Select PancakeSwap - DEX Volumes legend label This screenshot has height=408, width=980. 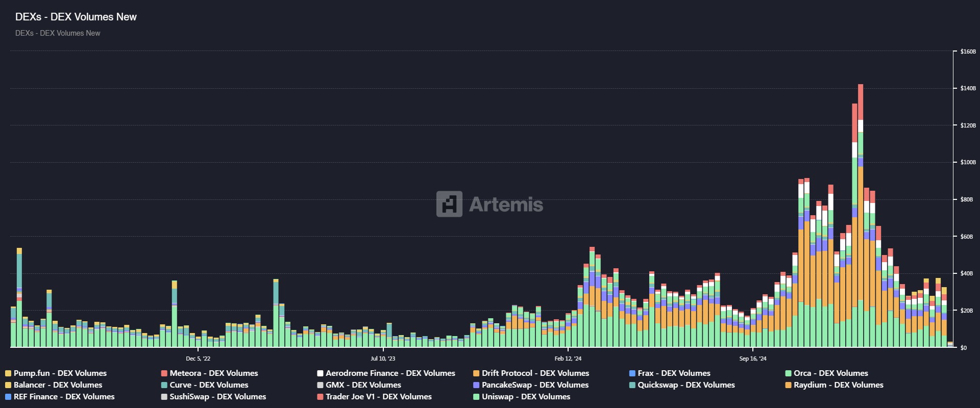pyautogui.click(x=535, y=385)
